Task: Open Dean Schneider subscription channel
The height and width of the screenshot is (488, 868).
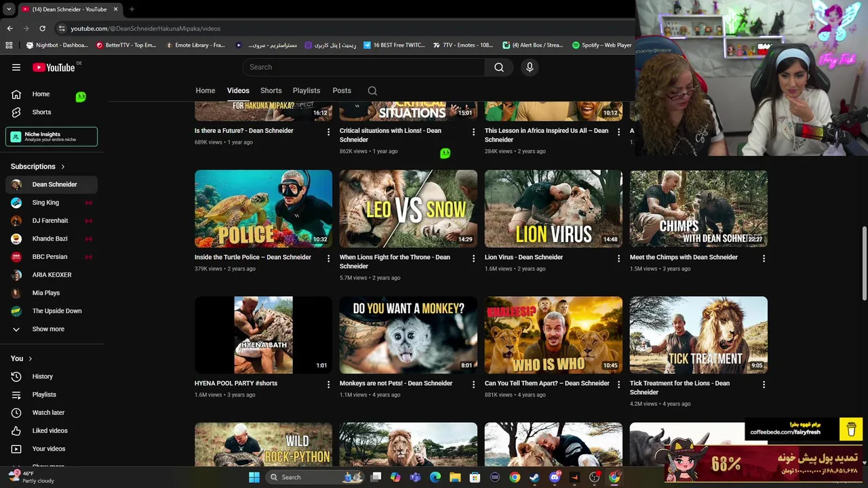Action: [x=52, y=184]
